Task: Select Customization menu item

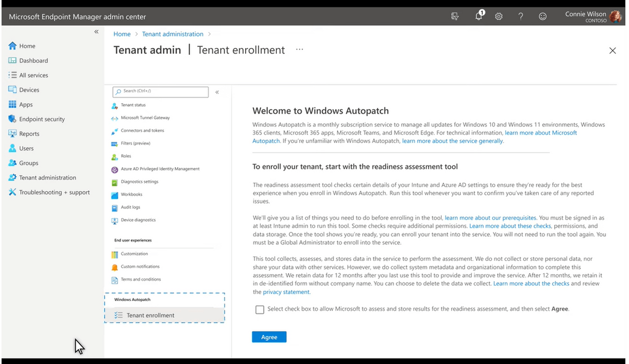Action: [134, 254]
